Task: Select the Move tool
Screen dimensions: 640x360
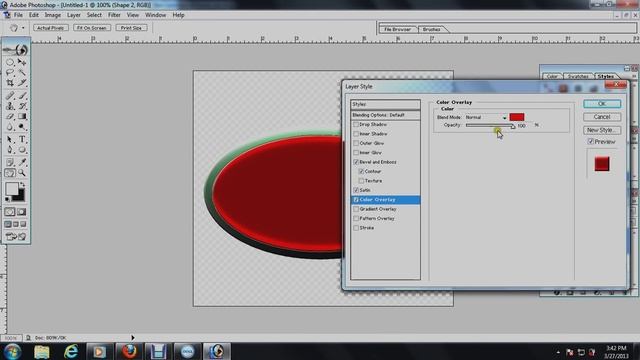Action: 22,62
